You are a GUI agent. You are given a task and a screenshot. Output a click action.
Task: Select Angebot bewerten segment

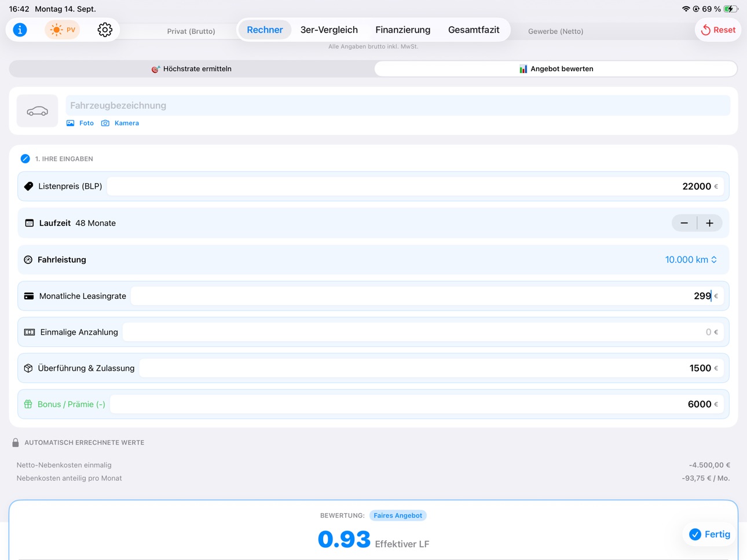tap(556, 69)
